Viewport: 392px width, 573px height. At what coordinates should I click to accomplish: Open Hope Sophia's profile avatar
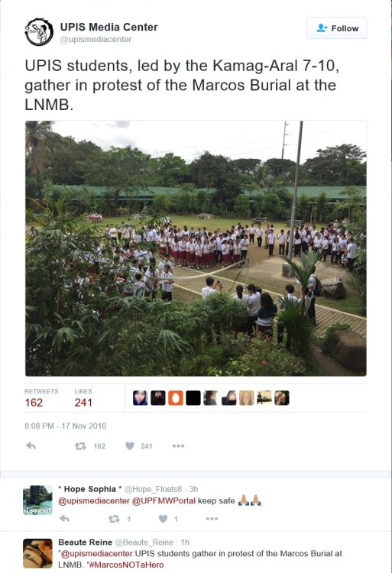[x=37, y=500]
